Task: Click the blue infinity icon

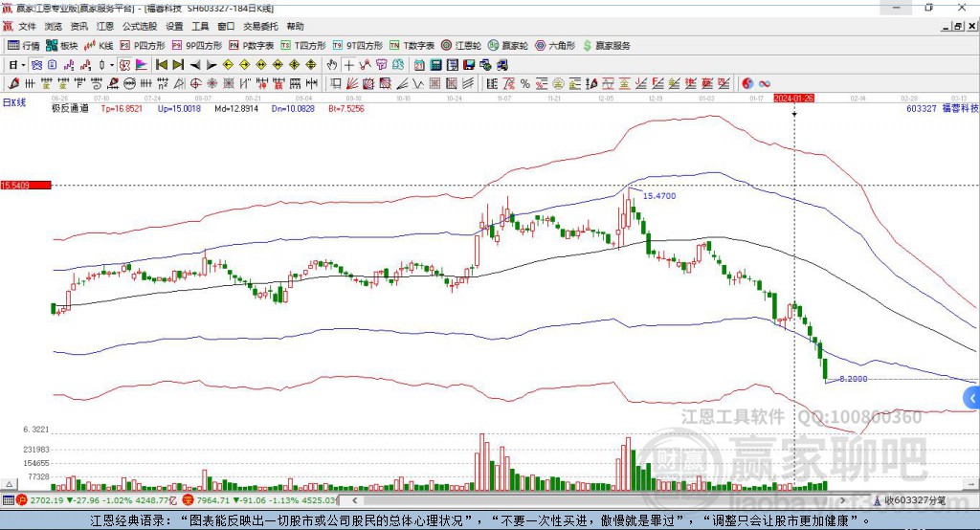Action: coord(765,83)
